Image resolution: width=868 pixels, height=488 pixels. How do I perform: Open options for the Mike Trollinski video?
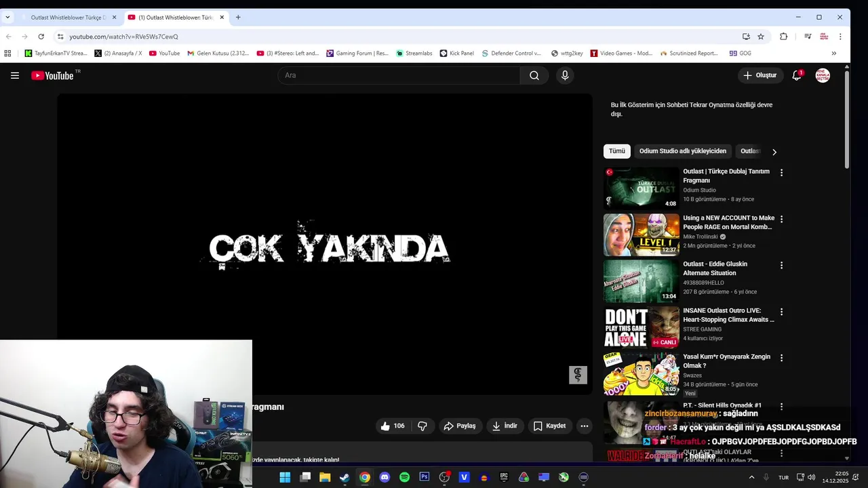[781, 220]
